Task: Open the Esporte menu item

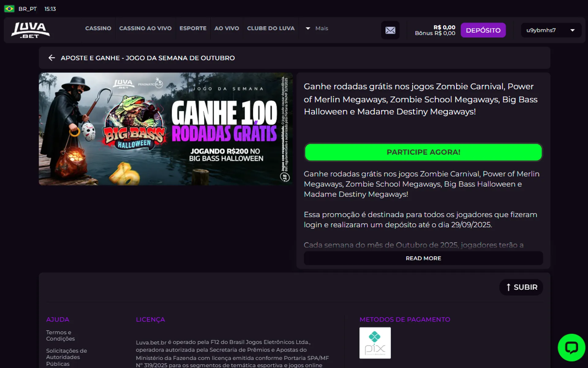Action: click(193, 28)
